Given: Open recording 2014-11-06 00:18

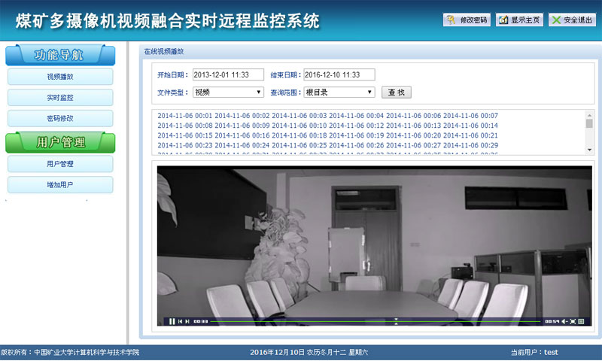Looking at the screenshot, I should [299, 135].
